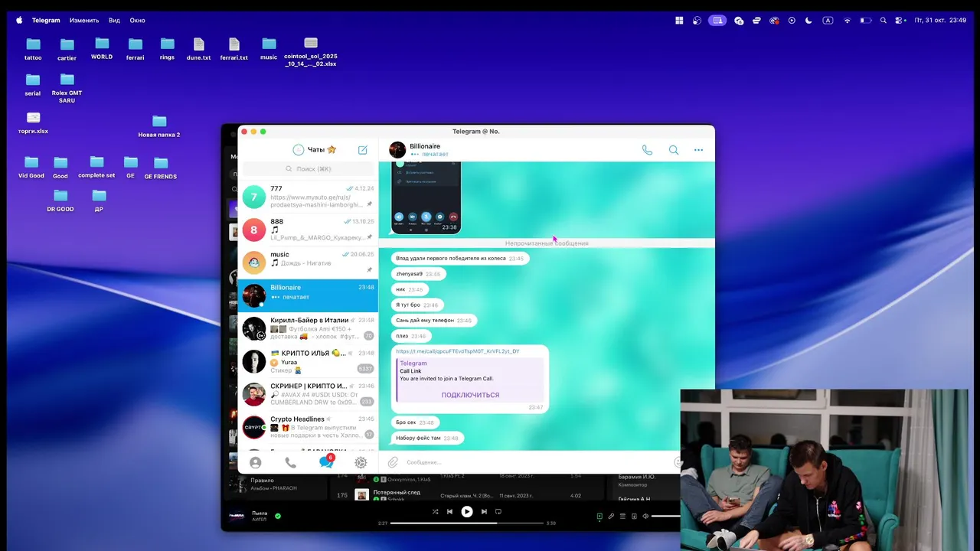Open macOS Control Center icon
The image size is (980, 551).
[x=900, y=21]
